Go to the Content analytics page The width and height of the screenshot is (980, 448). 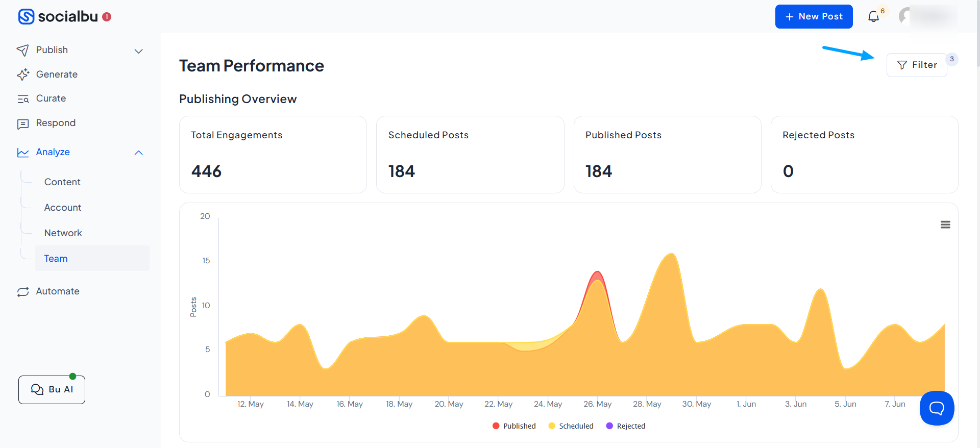(x=62, y=182)
